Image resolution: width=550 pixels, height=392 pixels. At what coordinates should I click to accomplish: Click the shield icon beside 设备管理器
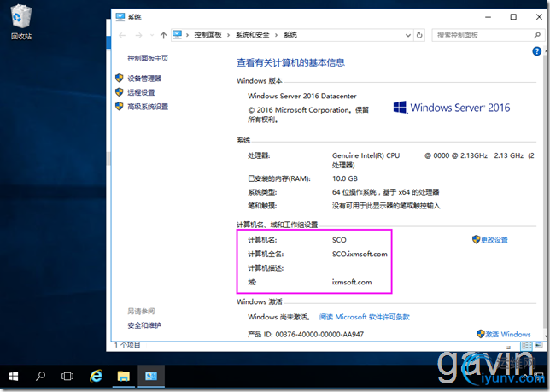(x=120, y=78)
